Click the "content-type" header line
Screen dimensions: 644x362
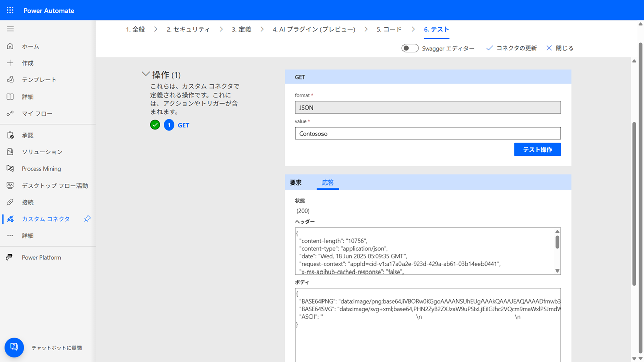(x=344, y=248)
